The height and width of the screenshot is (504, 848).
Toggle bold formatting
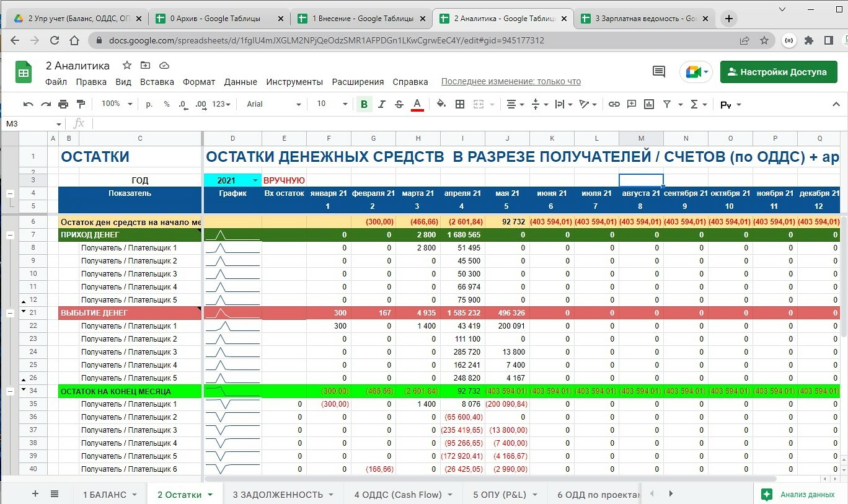[x=364, y=104]
